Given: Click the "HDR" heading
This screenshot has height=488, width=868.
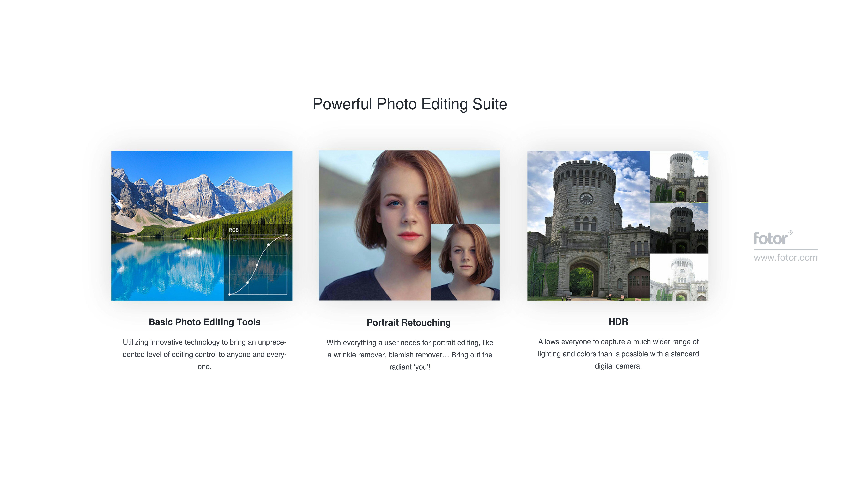Looking at the screenshot, I should tap(618, 322).
